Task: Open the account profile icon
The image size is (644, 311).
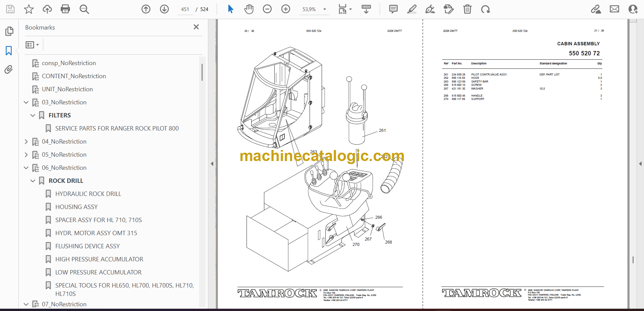Action: 633,9
